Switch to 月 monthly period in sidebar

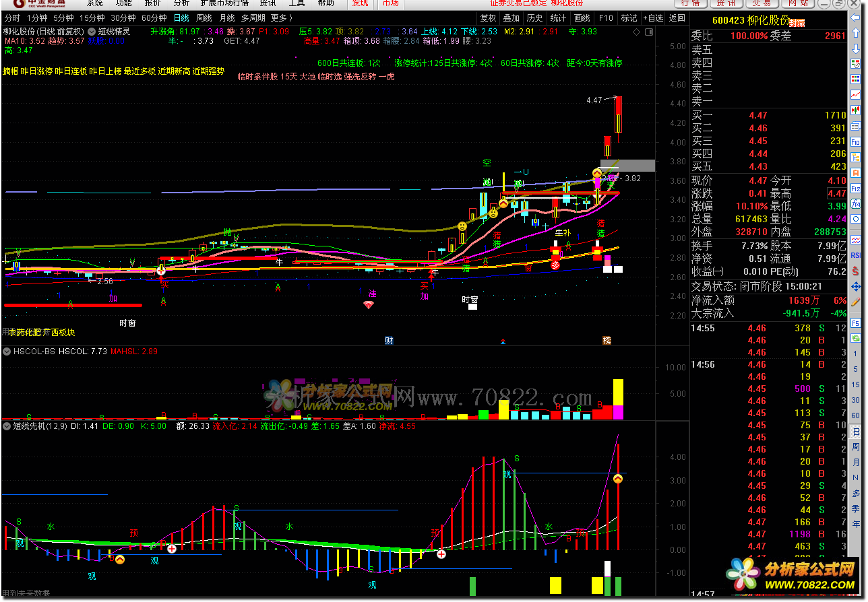tap(856, 462)
